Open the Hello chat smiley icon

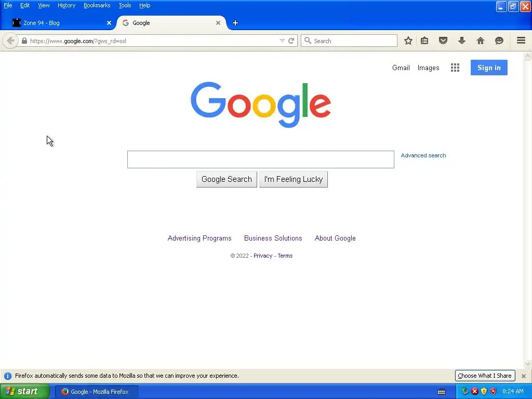click(499, 41)
